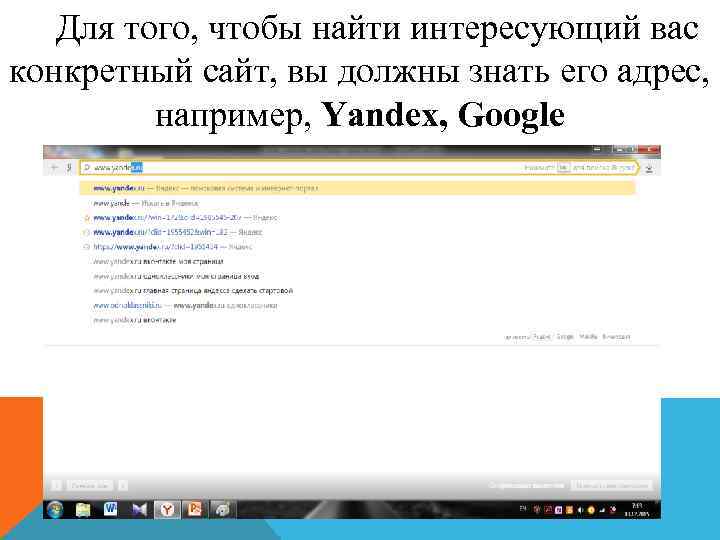Pick last suggestion "www.yandex.ru вконтакте"
The image size is (720, 540).
click(135, 320)
